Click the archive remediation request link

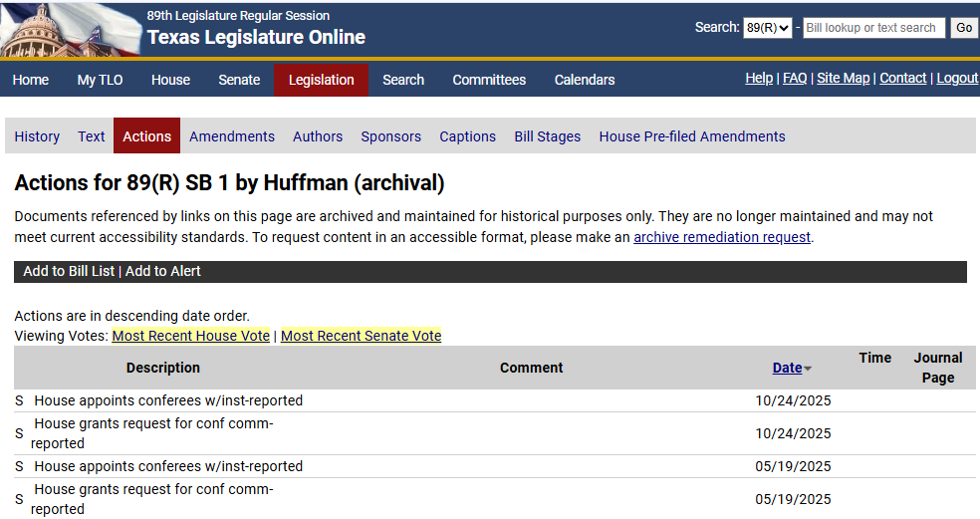pos(722,237)
